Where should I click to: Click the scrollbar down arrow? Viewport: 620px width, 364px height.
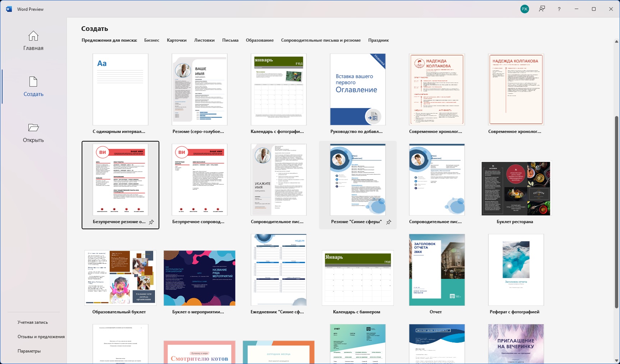pyautogui.click(x=616, y=360)
